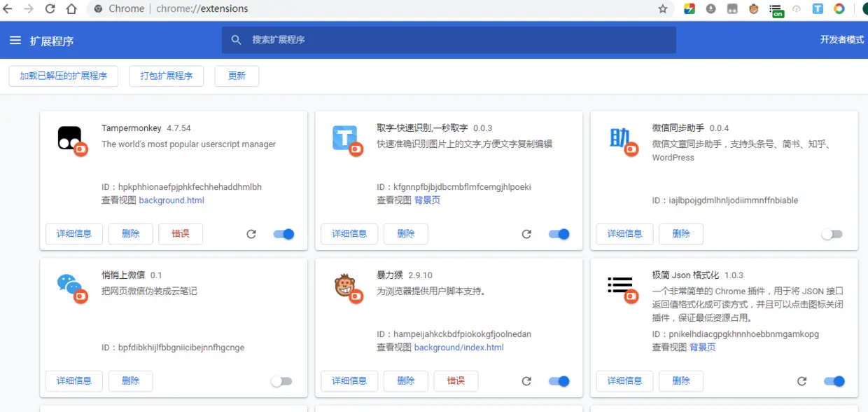Open 取字 背景页 view link
Viewport: 868px width, 412px height.
point(427,200)
